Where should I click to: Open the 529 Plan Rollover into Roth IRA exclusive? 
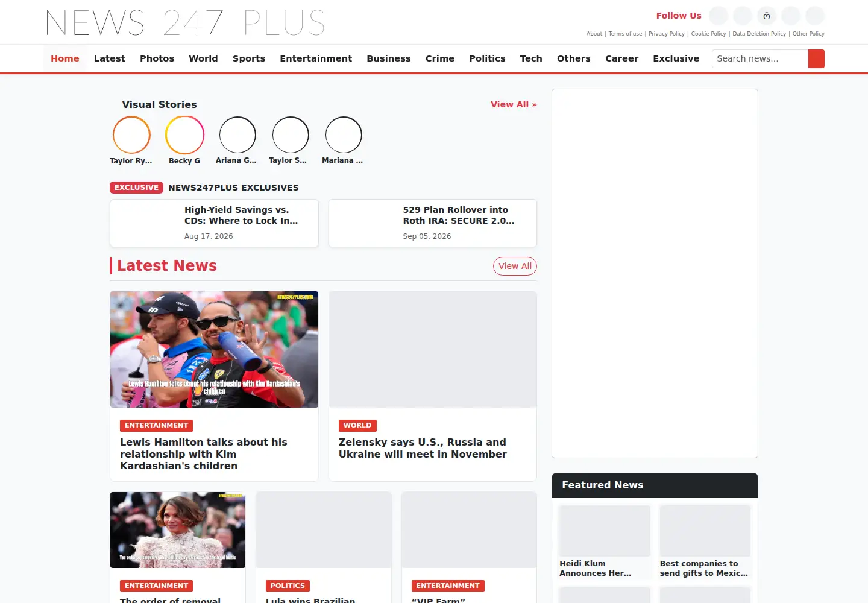click(433, 223)
